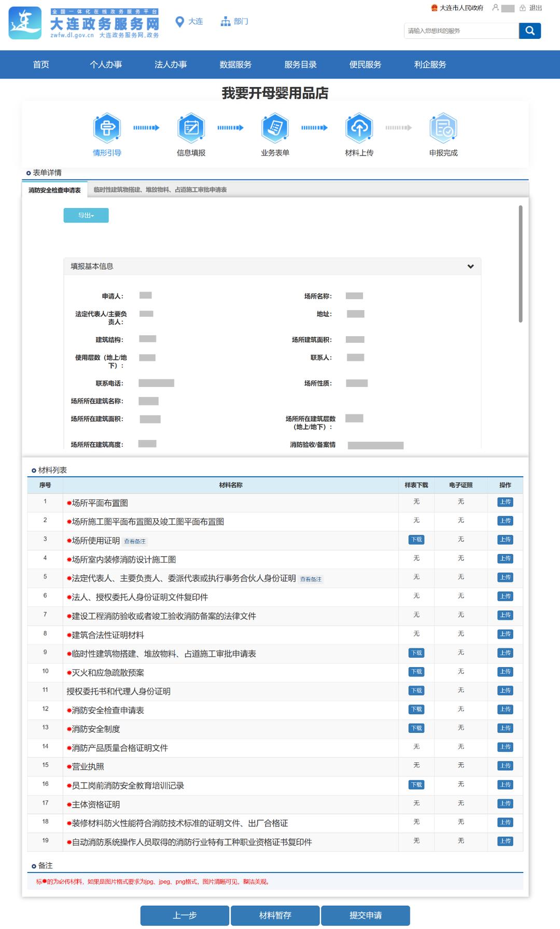The height and width of the screenshot is (929, 560).
Task: Click the 上一步 previous step button
Action: point(185,916)
